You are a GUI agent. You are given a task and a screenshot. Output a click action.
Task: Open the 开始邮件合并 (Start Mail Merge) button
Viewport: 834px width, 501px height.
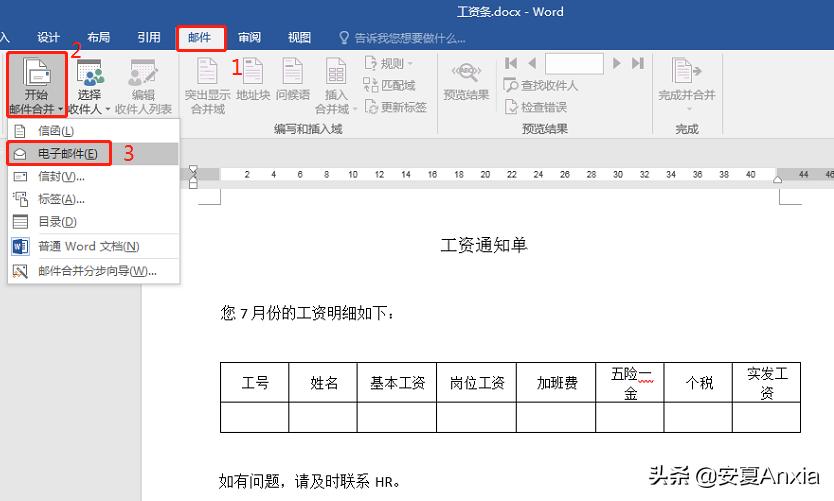click(36, 85)
